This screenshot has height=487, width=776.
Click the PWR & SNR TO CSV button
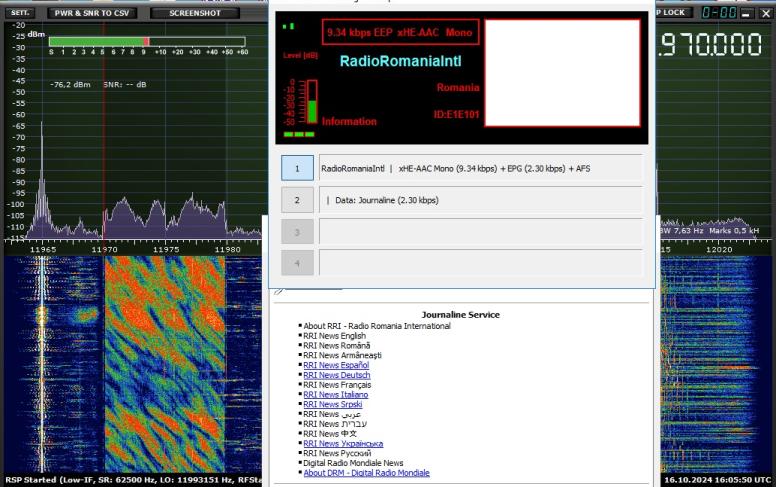click(92, 13)
